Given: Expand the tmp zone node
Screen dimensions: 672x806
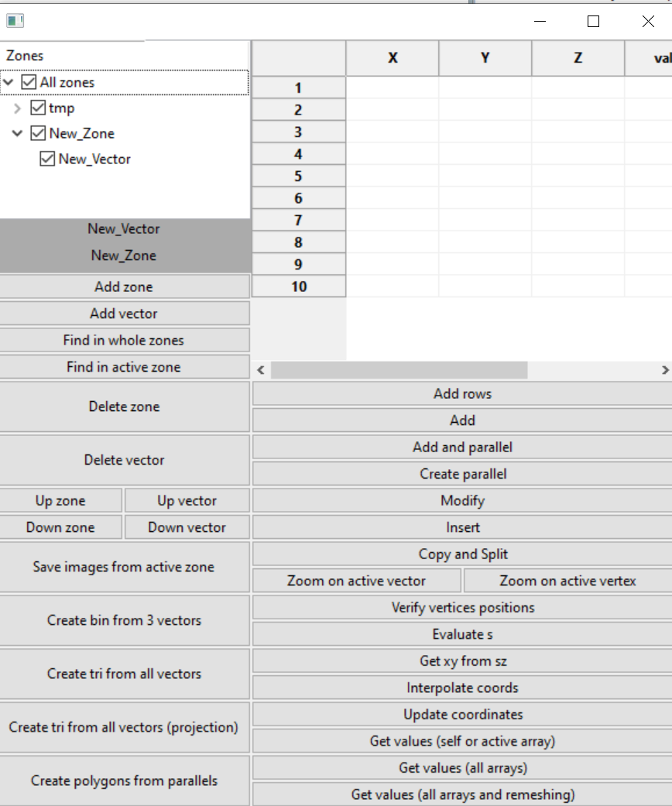Looking at the screenshot, I should point(18,108).
